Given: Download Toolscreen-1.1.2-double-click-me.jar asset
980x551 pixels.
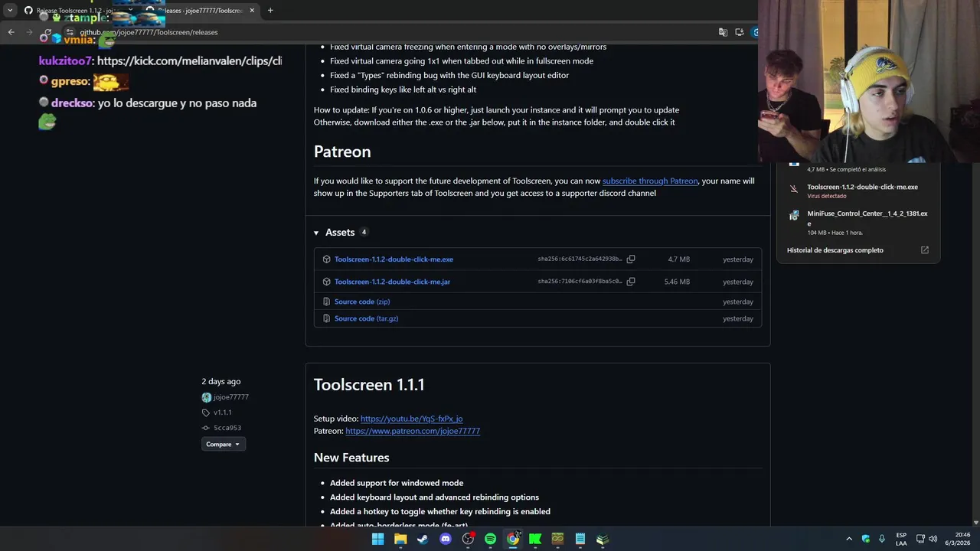Looking at the screenshot, I should [392, 282].
